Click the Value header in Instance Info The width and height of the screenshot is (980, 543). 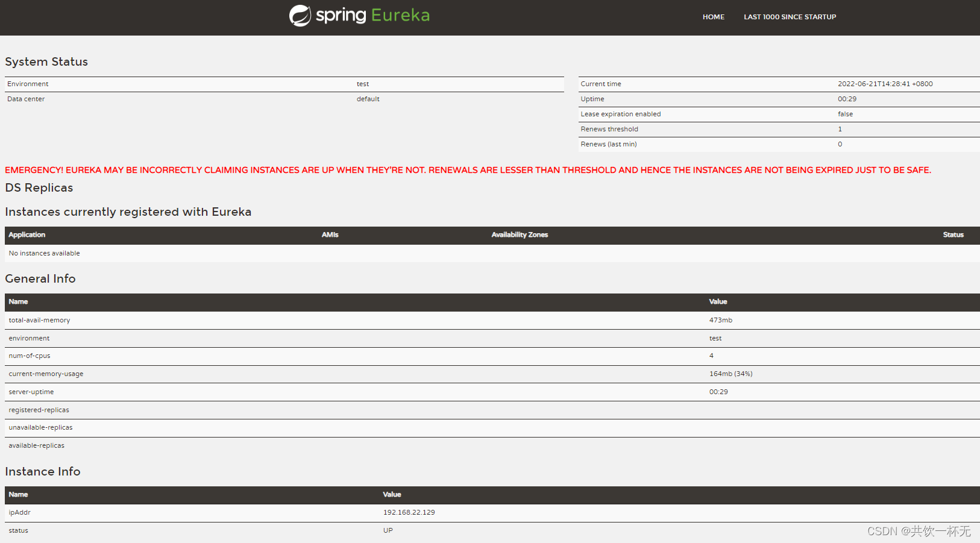tap(392, 495)
